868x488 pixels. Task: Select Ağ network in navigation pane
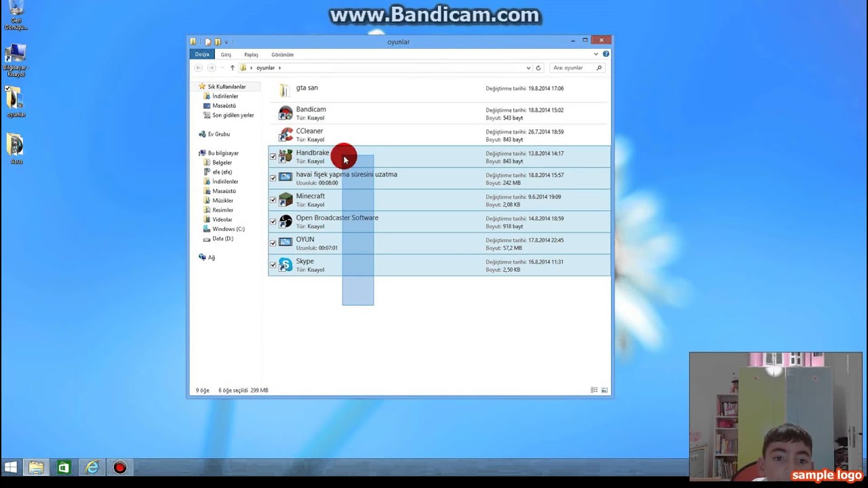point(211,258)
